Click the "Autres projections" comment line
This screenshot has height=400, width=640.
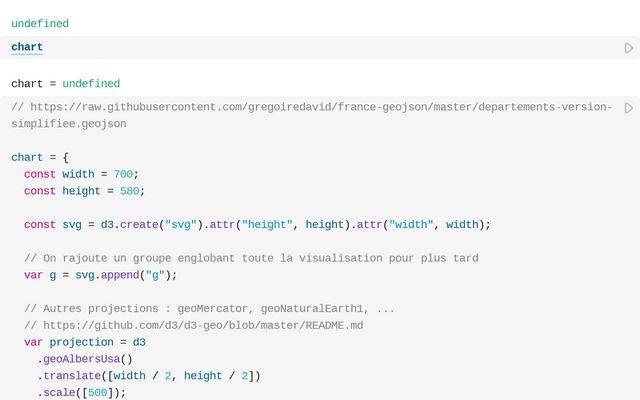click(x=209, y=308)
